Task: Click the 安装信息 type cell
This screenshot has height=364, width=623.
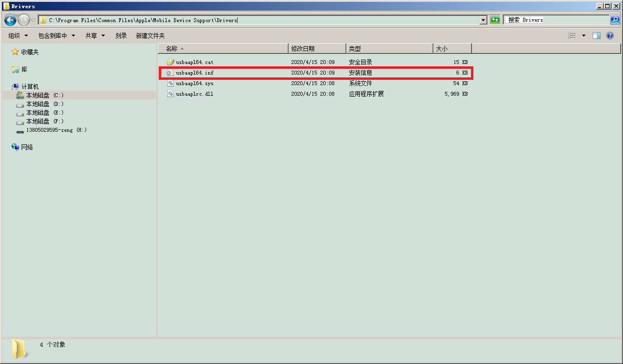Action: pyautogui.click(x=360, y=73)
